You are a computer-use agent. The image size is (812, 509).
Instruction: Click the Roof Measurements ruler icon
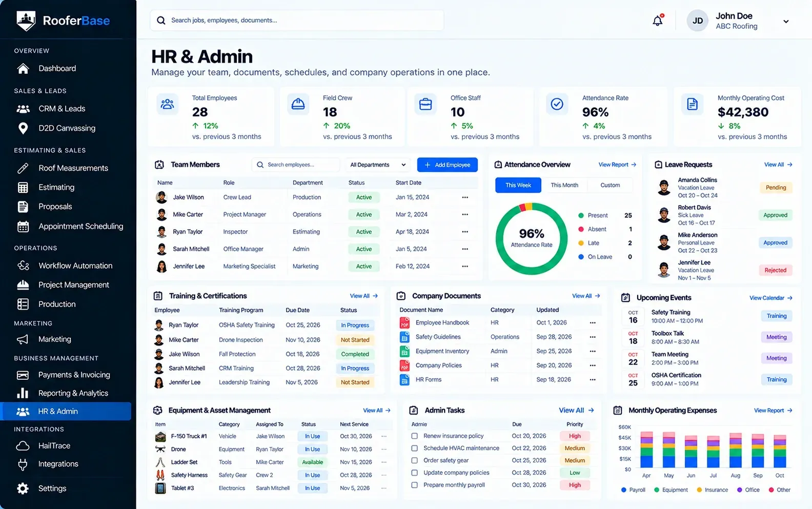23,168
